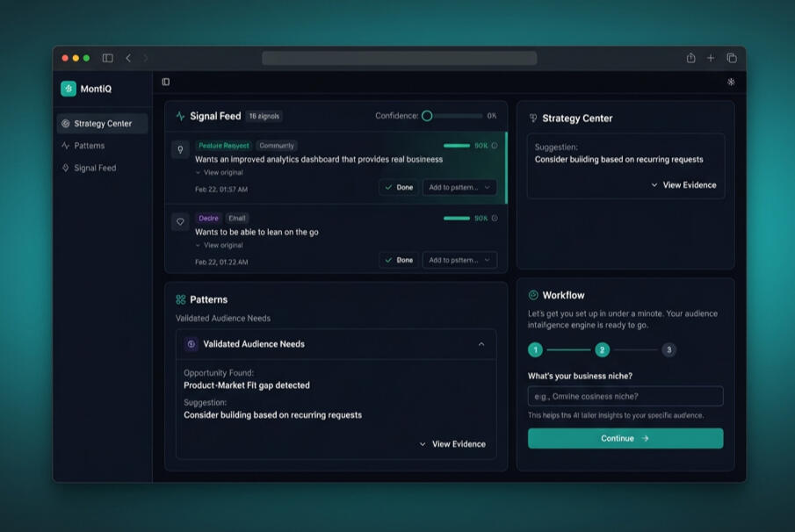The width and height of the screenshot is (795, 532).
Task: Collapse the Validated Audience Needs section
Action: pos(481,344)
